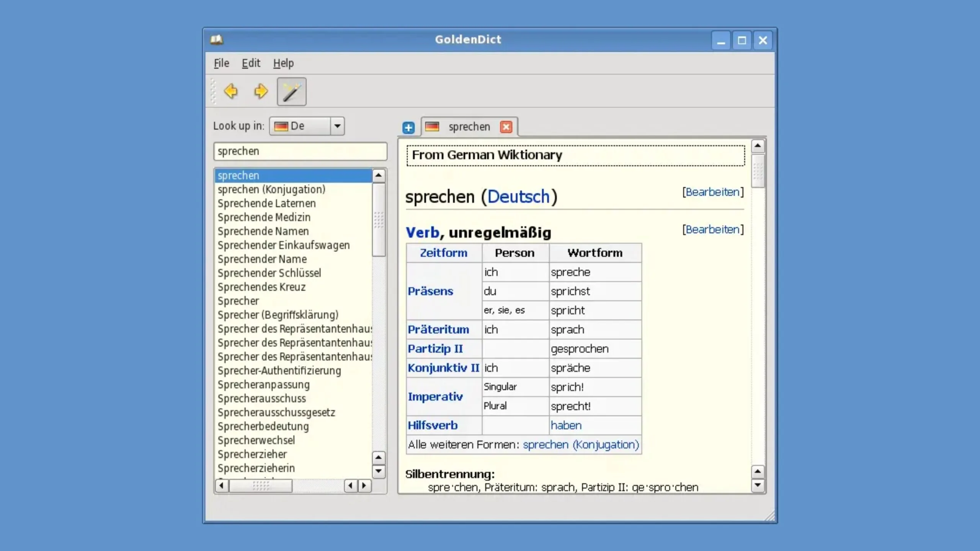Open the File menu
980x551 pixels.
coord(221,63)
